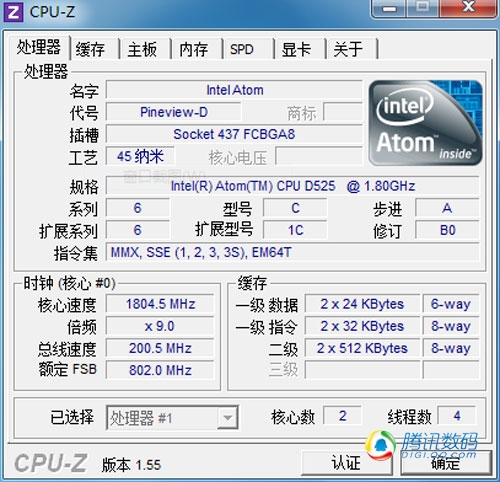Image resolution: width=500 pixels, height=482 pixels.
Task: Click the CPU-Z purple Z title icon
Action: 13,12
